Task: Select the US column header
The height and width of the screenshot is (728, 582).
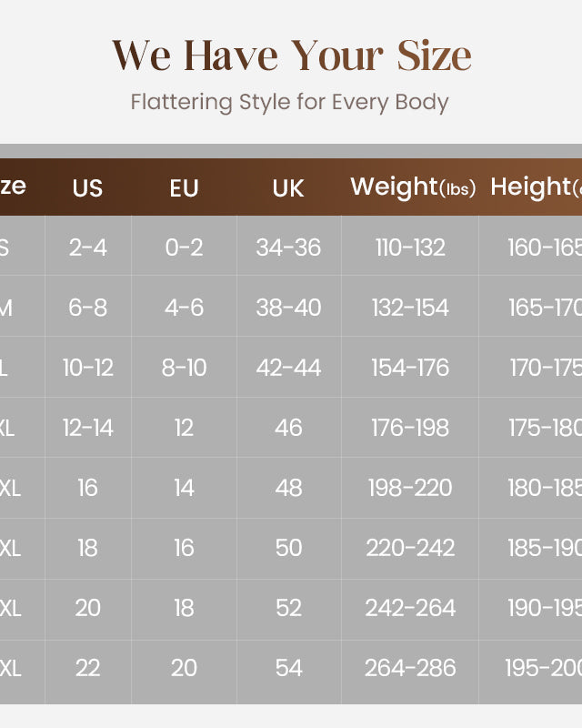Action: point(87,188)
